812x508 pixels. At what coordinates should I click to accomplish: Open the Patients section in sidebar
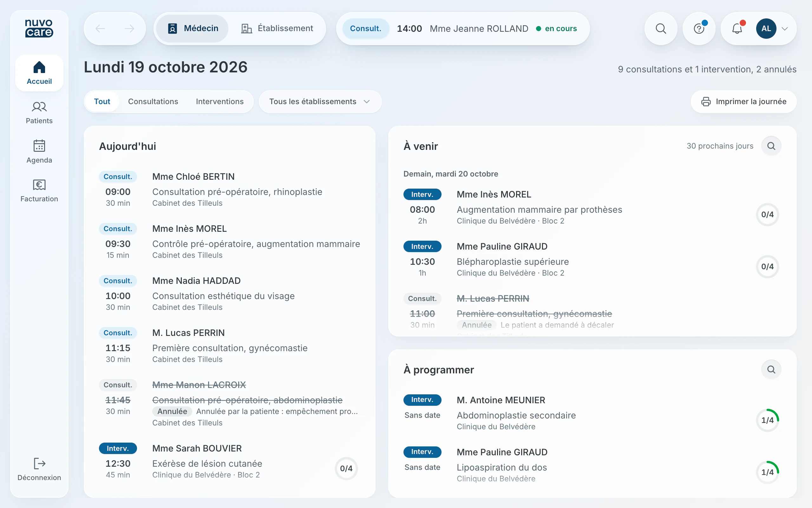[x=39, y=112]
